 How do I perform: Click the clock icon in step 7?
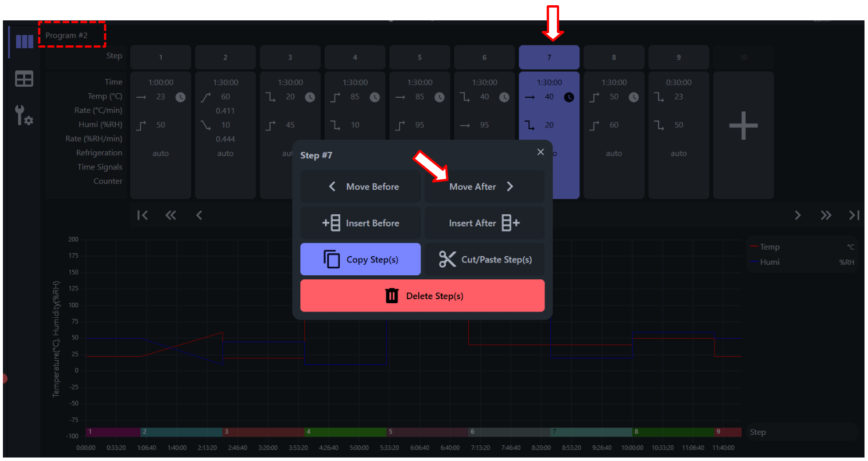(x=569, y=97)
